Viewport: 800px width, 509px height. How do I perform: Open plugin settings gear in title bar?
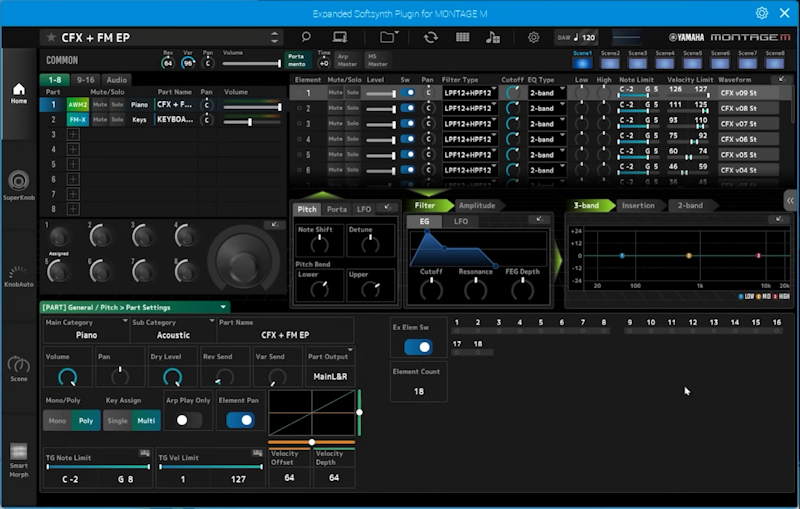point(762,13)
